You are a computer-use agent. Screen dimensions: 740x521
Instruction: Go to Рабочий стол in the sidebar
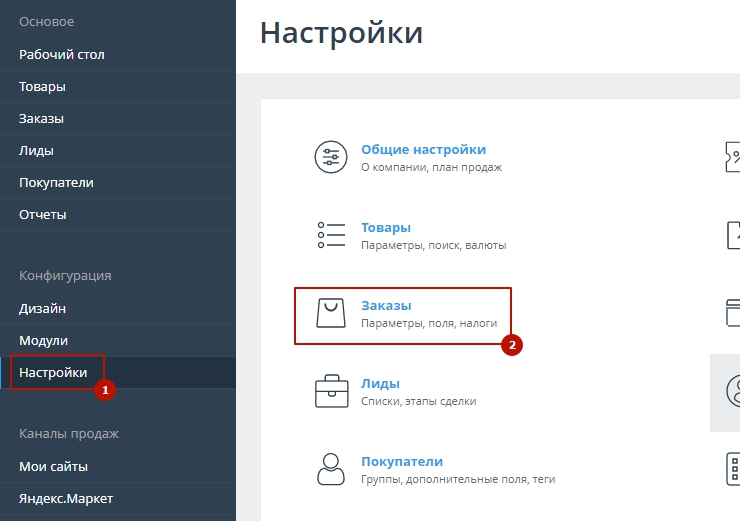click(x=62, y=54)
